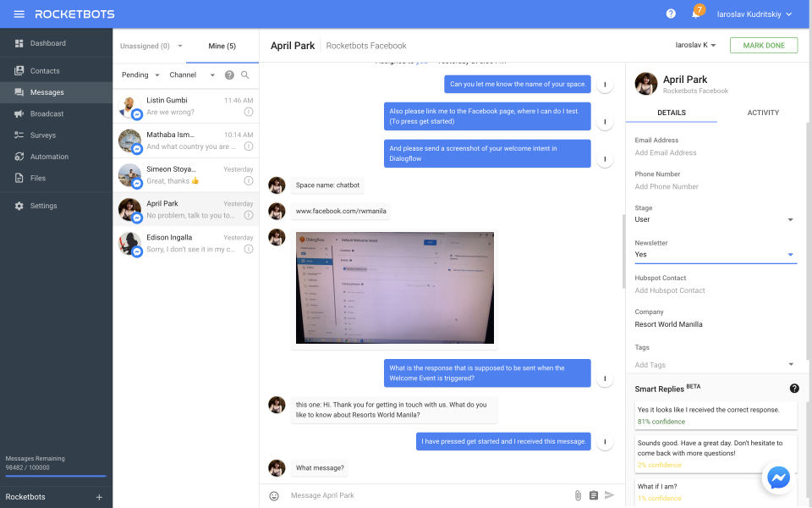Expand the arrow next to Unassigned
Image resolution: width=812 pixels, height=508 pixels.
pos(180,46)
